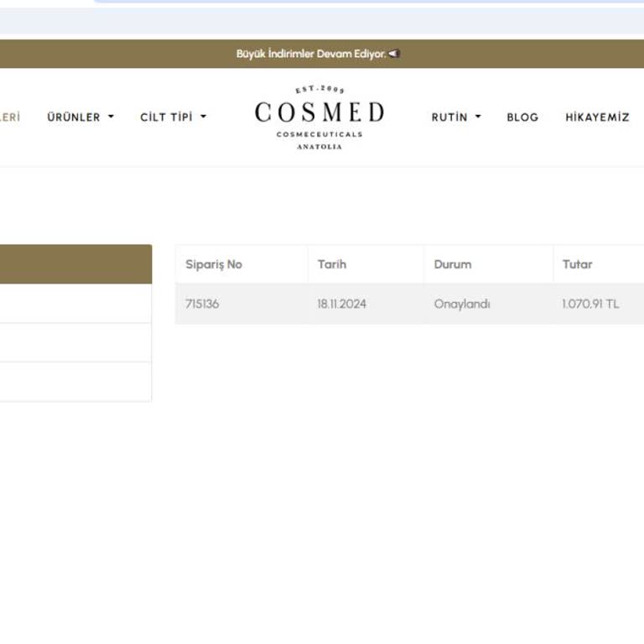Click the COSMED logo
644x644 pixels.
(x=319, y=117)
